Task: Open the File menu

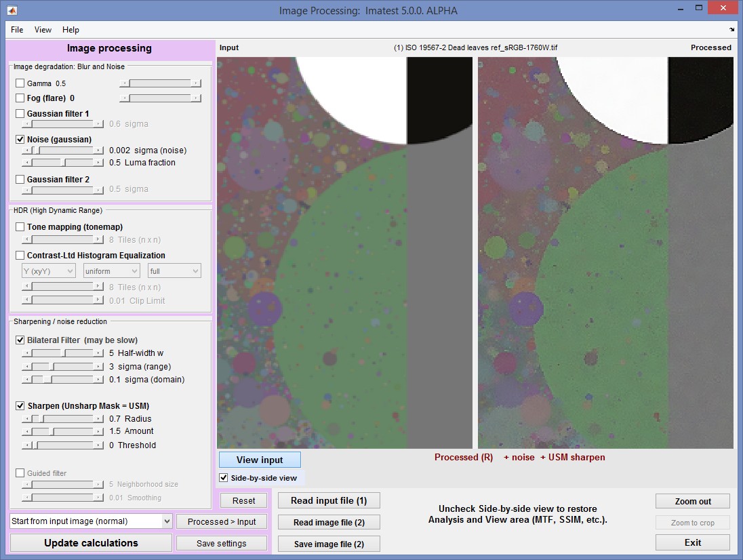Action: click(x=17, y=30)
